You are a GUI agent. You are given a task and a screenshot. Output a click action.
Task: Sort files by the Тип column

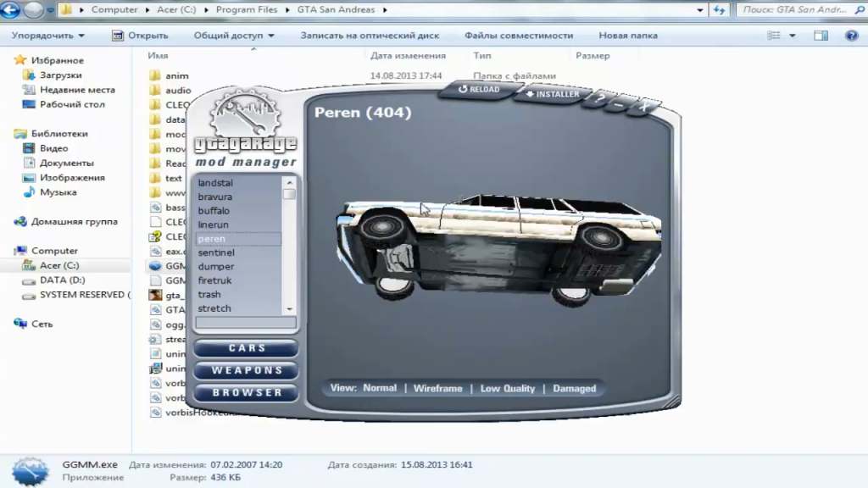(x=481, y=55)
